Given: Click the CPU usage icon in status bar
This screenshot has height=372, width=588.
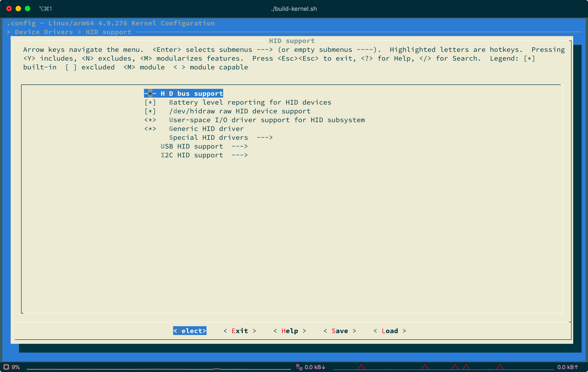Looking at the screenshot, I should click(6, 367).
